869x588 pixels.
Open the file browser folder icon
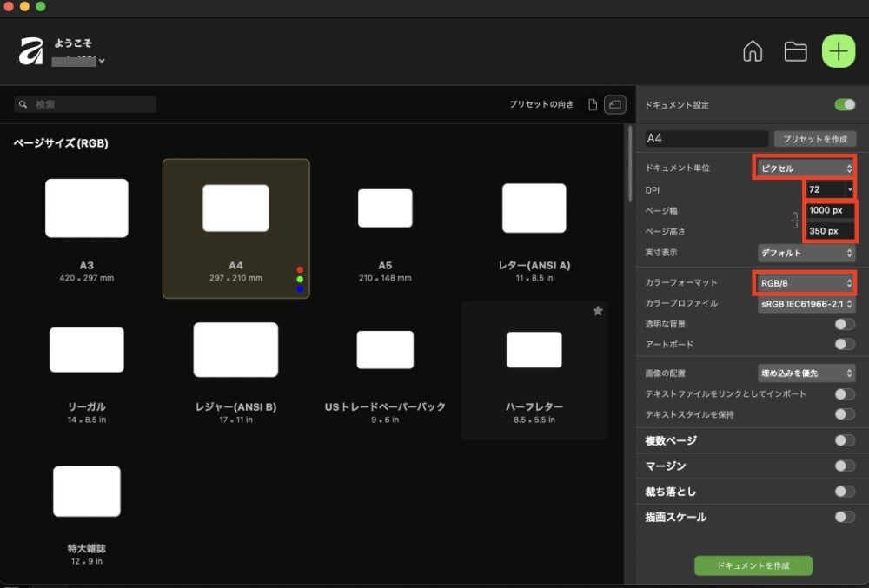click(795, 50)
